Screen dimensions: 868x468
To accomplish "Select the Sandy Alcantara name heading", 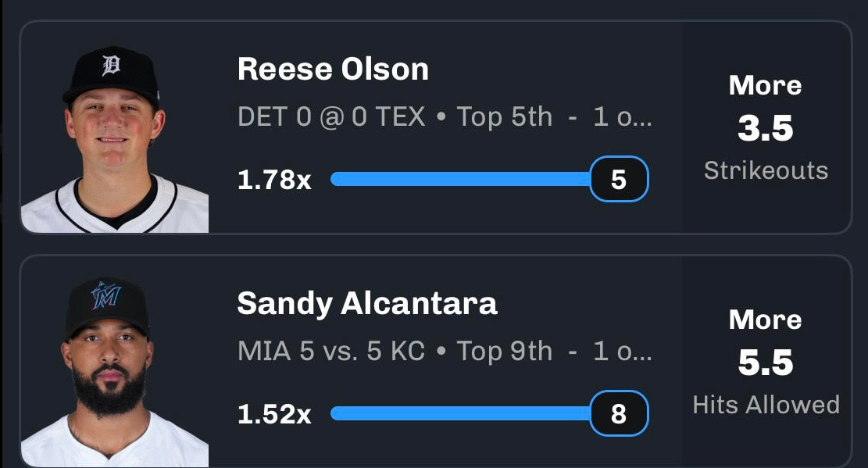I will tap(367, 303).
